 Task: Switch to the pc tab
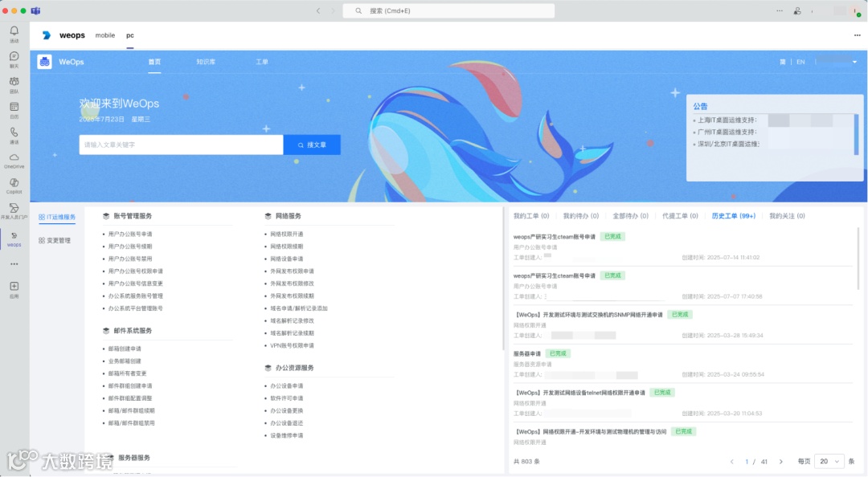[x=130, y=35]
